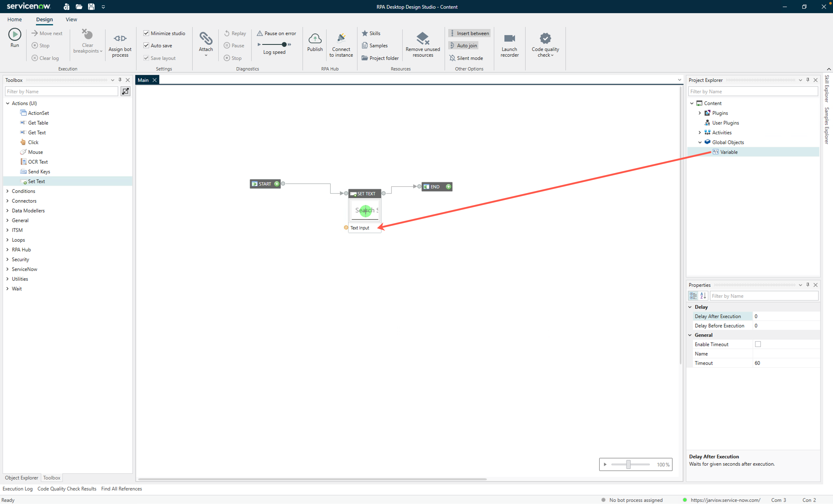The image size is (833, 504).
Task: Click the open folder icon in title bar
Action: pos(79,7)
